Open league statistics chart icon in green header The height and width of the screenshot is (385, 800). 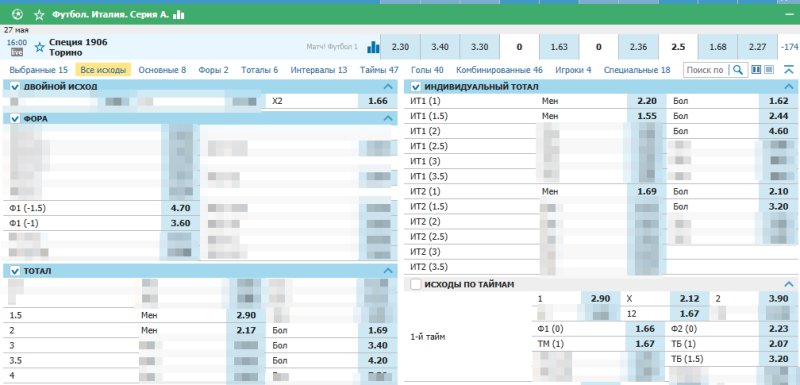(x=179, y=15)
